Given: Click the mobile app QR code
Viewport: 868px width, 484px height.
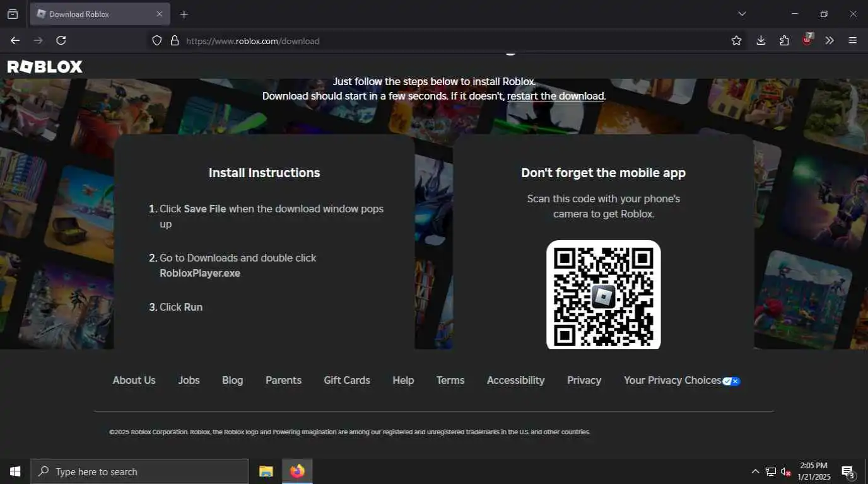Looking at the screenshot, I should tap(603, 295).
